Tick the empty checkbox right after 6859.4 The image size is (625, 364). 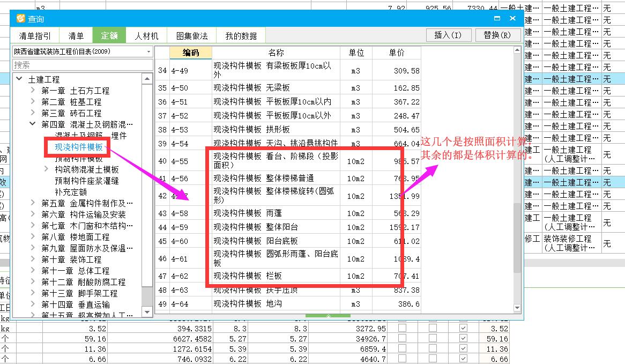click(x=402, y=348)
